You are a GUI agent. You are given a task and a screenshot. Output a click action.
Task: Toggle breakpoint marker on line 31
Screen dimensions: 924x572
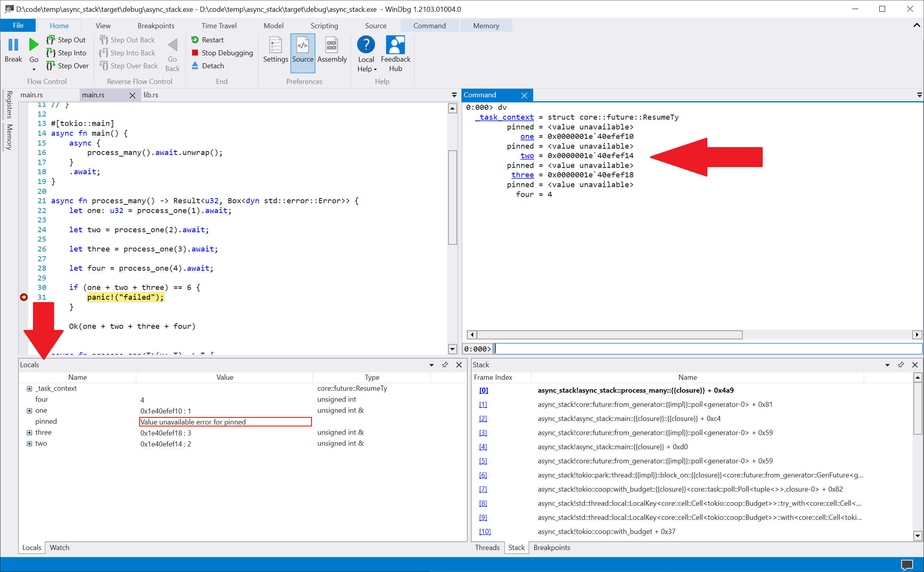(x=24, y=297)
